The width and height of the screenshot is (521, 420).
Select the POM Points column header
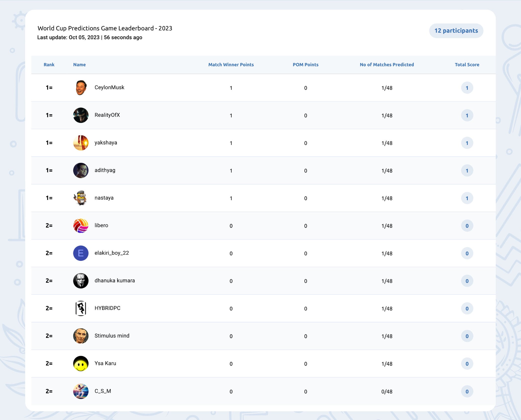tap(306, 65)
